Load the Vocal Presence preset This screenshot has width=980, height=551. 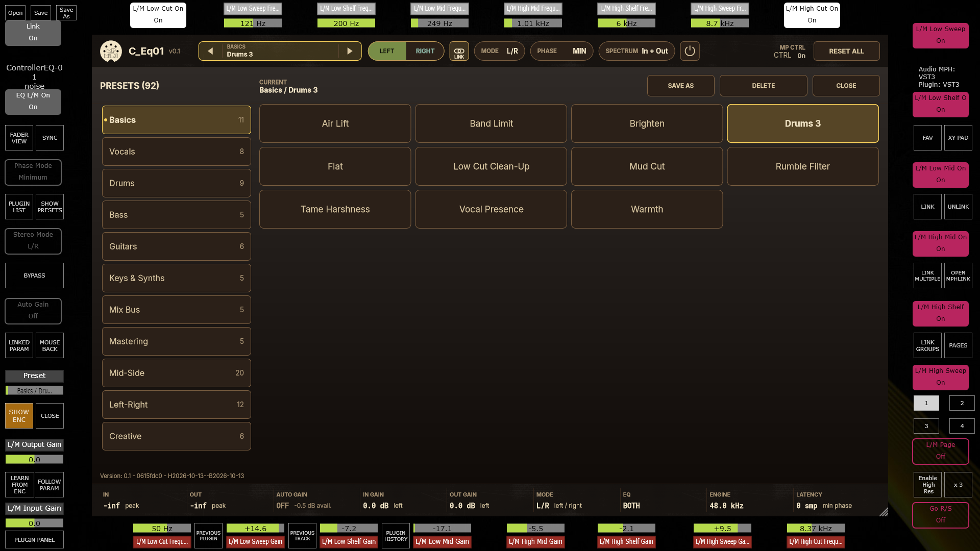pos(491,209)
